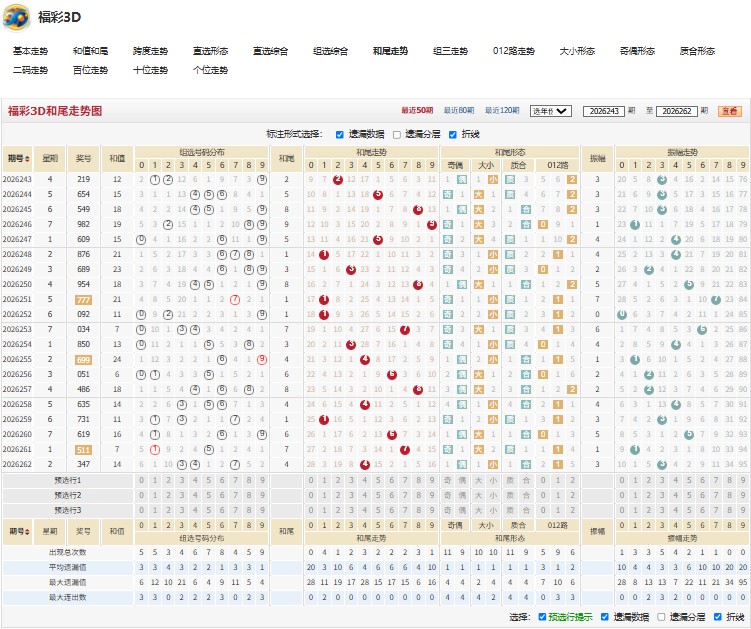Click the 最大遗漏值 statistics row label
This screenshot has width=751, height=629.
(x=68, y=583)
